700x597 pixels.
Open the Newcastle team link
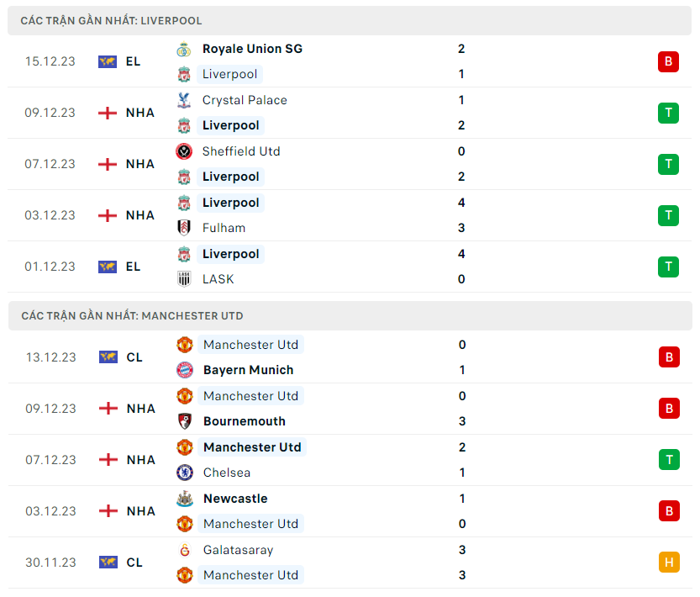tap(235, 499)
